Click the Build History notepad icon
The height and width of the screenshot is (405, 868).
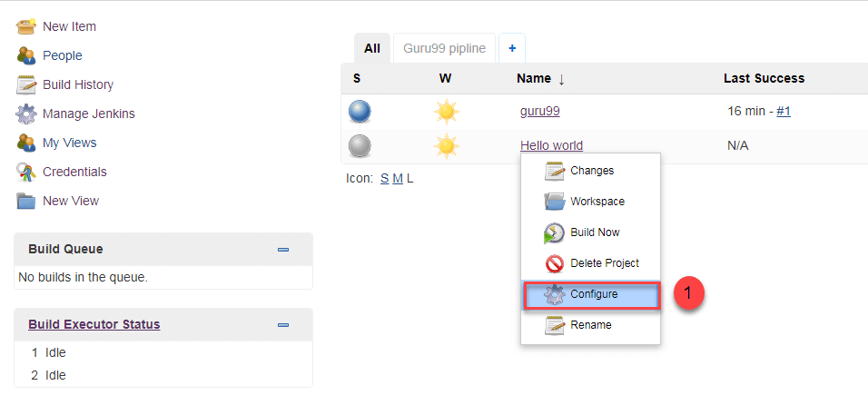point(26,84)
